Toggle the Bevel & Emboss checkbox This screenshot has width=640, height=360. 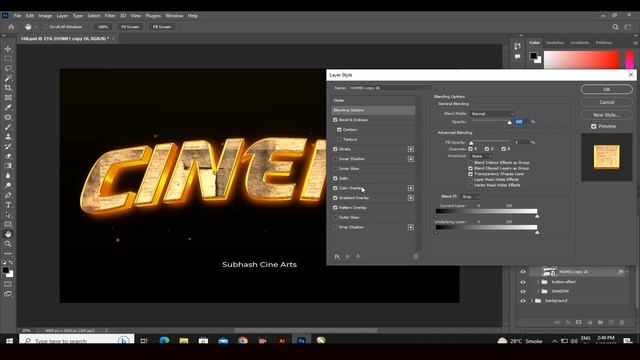coord(335,120)
